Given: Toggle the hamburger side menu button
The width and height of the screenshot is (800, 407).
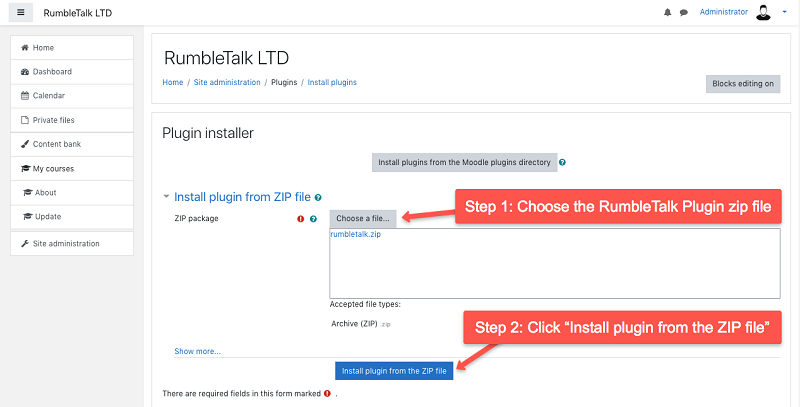Looking at the screenshot, I should 21,12.
